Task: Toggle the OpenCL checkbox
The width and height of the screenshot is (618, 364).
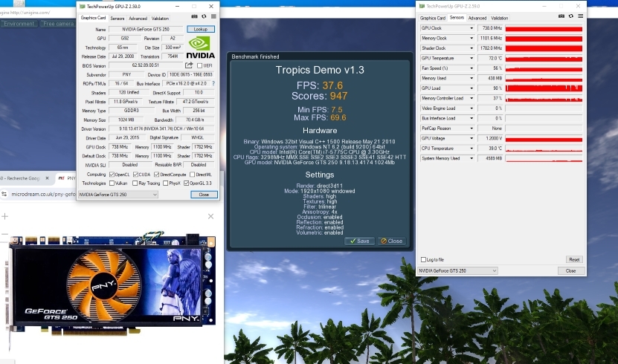Action: point(112,175)
